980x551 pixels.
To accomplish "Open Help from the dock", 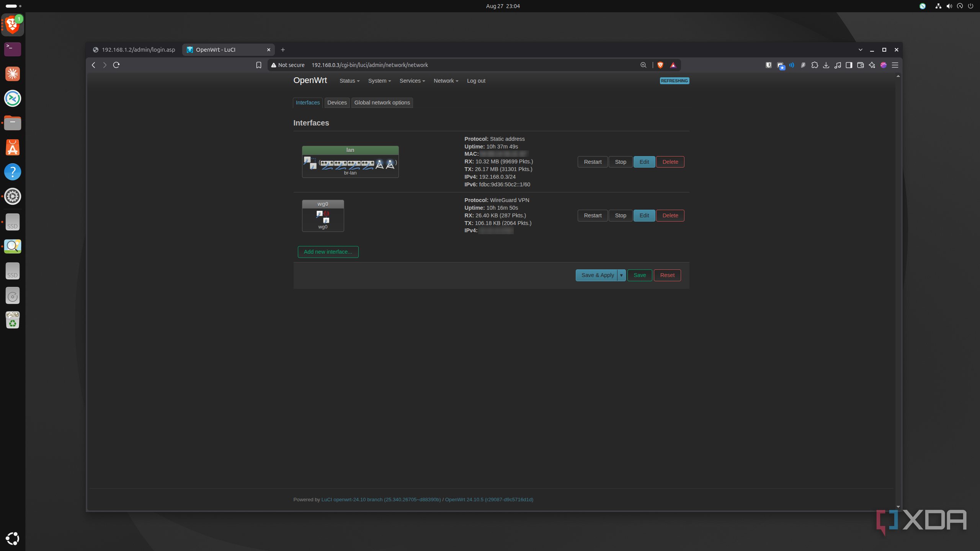I will click(x=13, y=172).
